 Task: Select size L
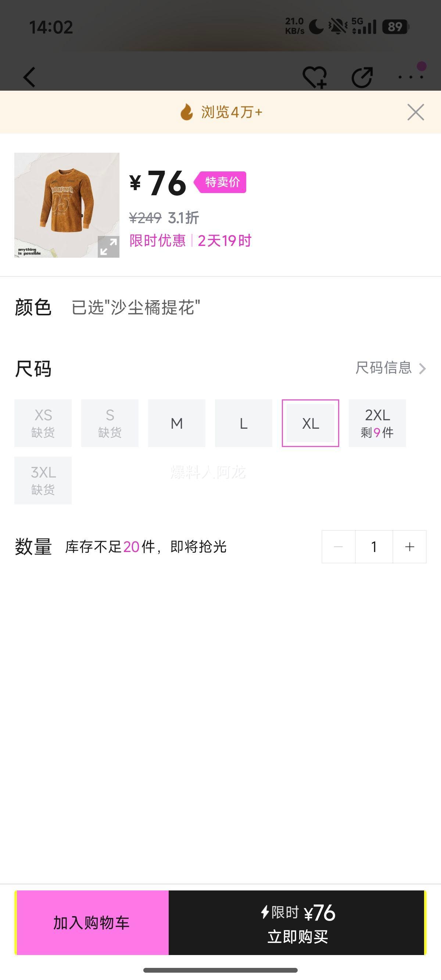pos(244,423)
